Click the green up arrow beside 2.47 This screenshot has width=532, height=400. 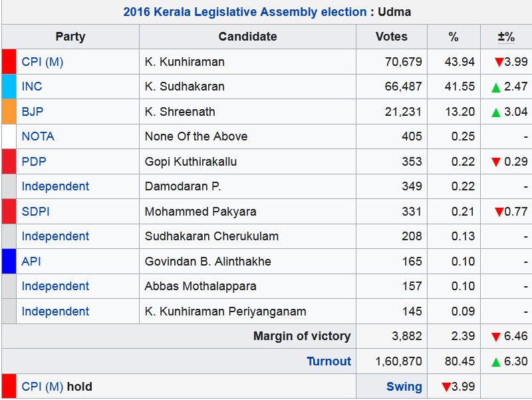(x=495, y=87)
